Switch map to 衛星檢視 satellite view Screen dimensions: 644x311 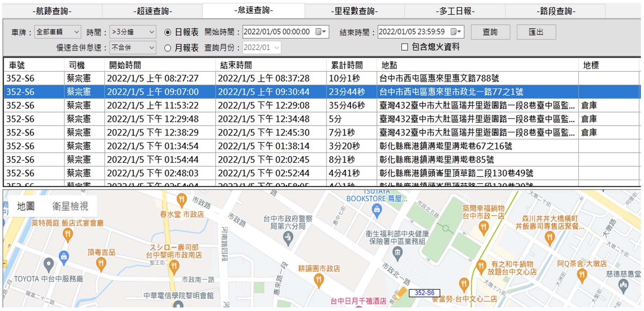70,207
